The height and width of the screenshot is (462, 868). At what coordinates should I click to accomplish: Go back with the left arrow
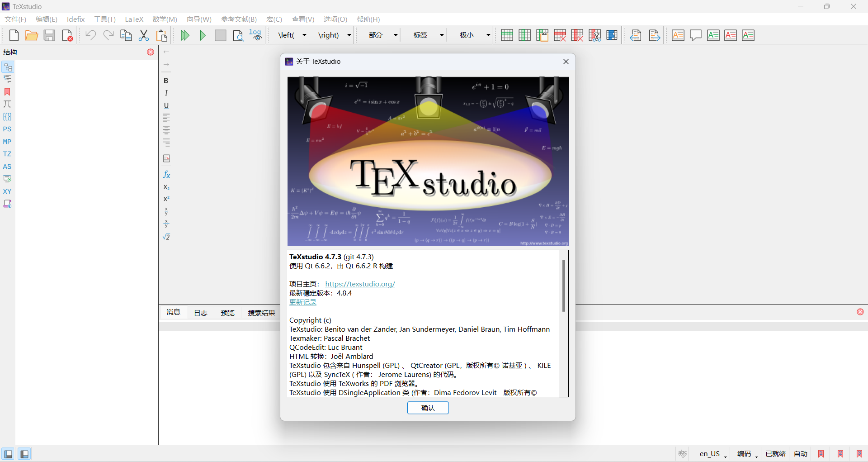click(166, 52)
